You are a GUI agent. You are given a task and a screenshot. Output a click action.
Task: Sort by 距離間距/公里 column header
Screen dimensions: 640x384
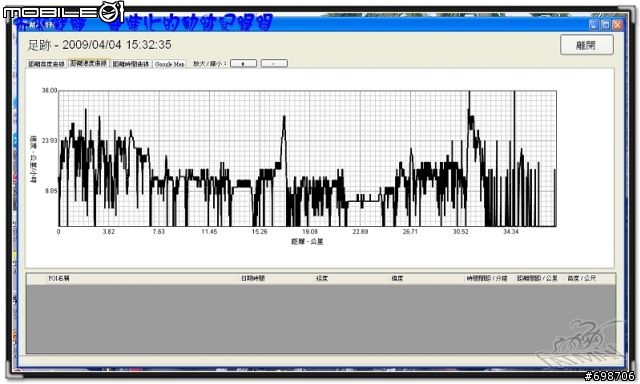tap(537, 278)
